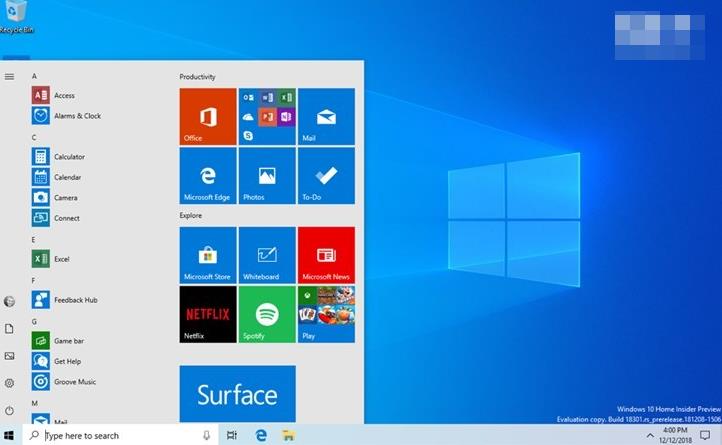Open Calendar in the app list
Screen dimensions: 722x445
pos(57,177)
